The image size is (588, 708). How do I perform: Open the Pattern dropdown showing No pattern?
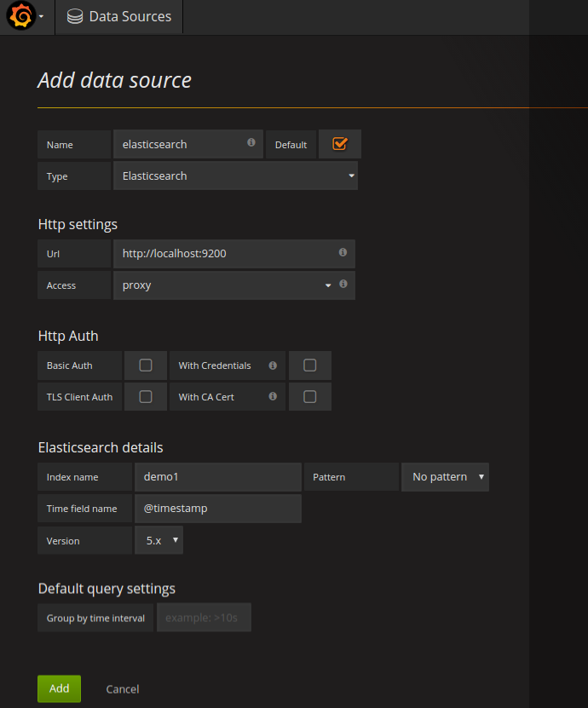pos(445,477)
